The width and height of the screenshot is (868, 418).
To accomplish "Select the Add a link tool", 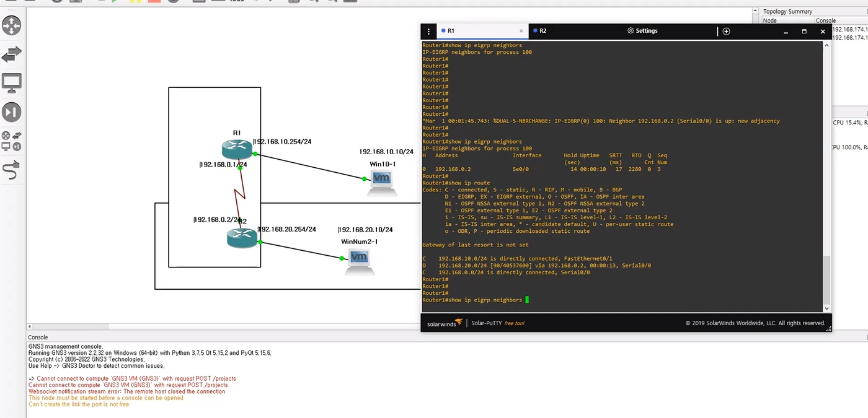I will click(12, 170).
